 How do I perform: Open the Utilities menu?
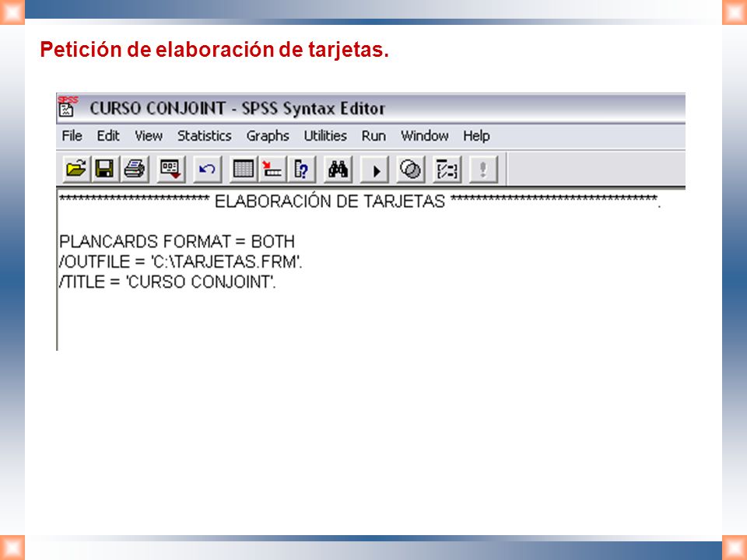[x=325, y=135]
